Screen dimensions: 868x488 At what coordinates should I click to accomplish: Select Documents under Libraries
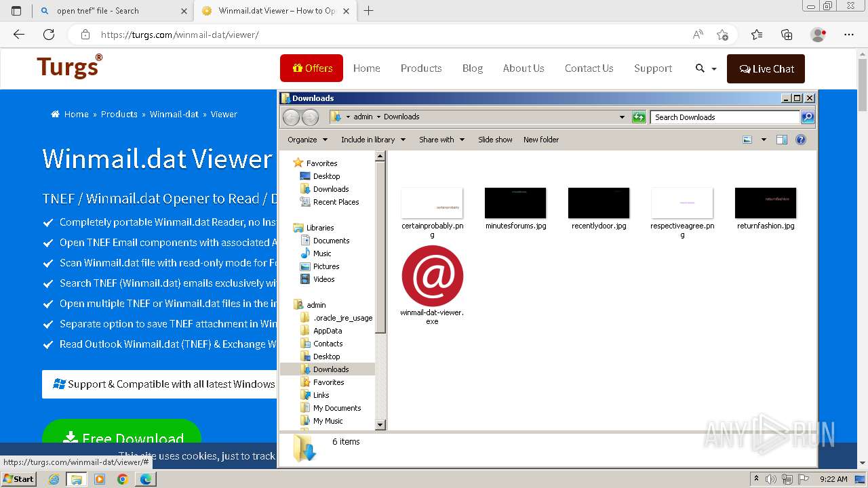pos(331,241)
